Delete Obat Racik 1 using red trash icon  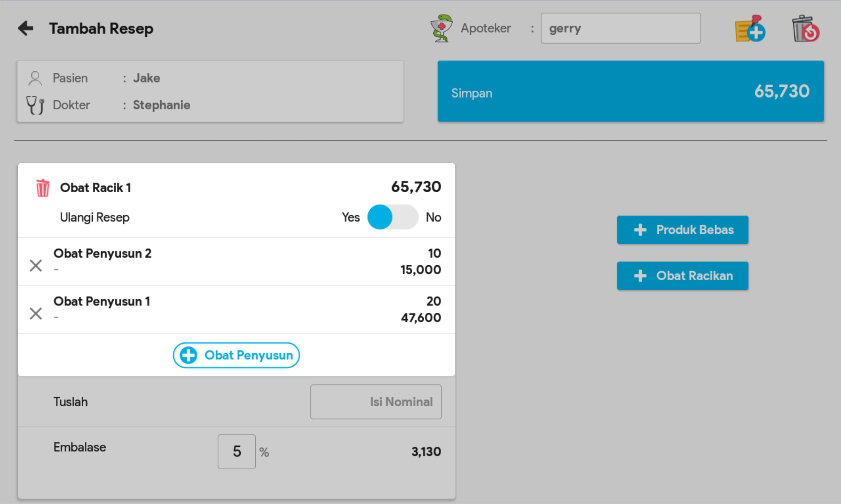pyautogui.click(x=43, y=188)
